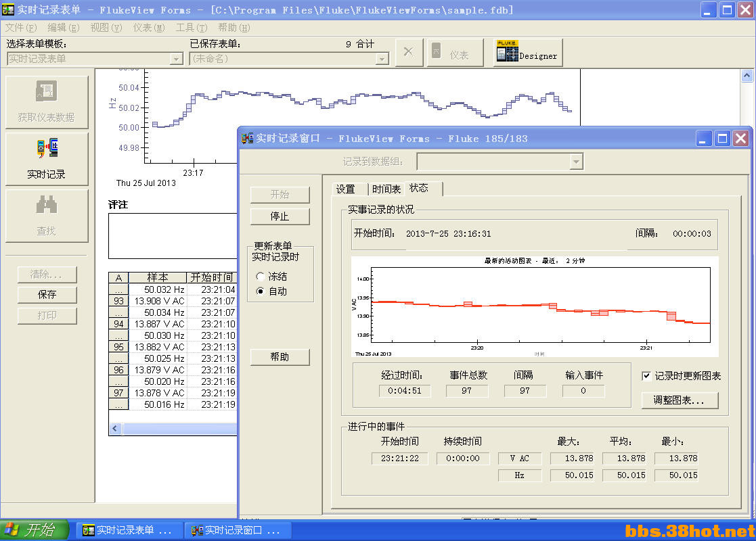
Task: Click table horizontal scrollbar left arrow
Action: click(x=115, y=428)
